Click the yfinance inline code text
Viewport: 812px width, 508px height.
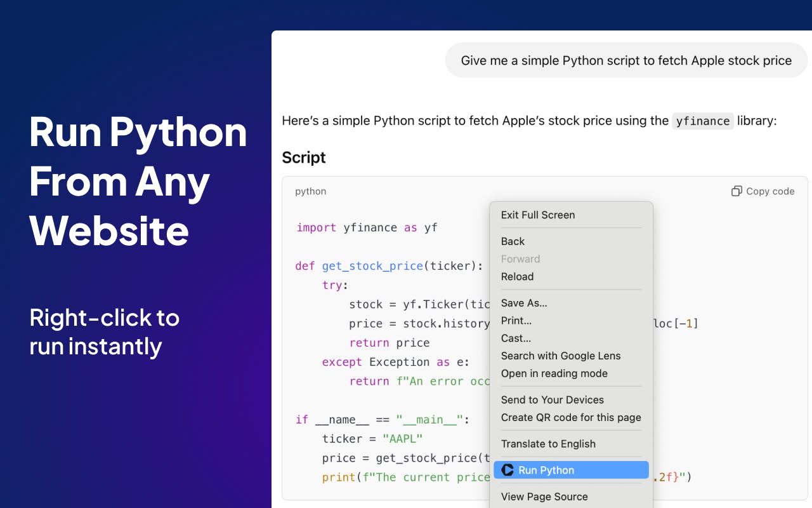click(x=703, y=121)
